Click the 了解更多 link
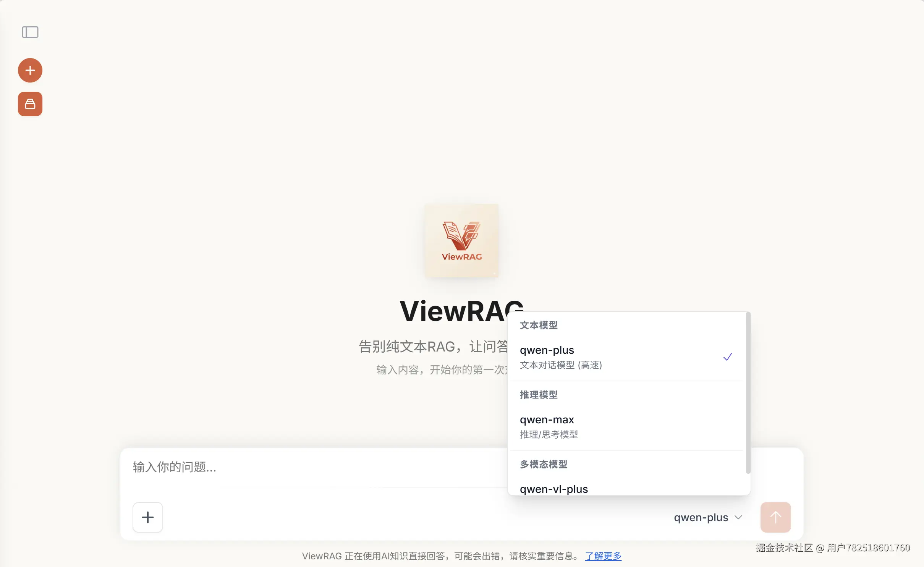 pos(603,556)
